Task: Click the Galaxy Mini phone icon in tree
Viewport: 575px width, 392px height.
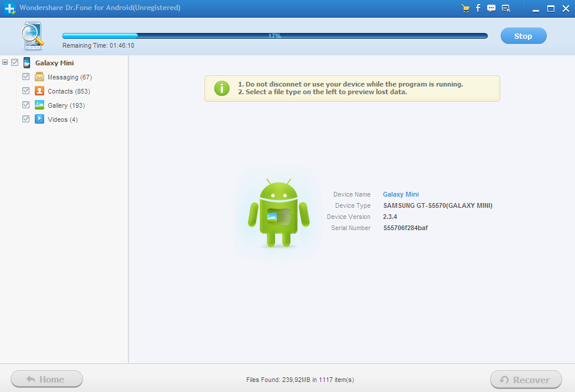Action: coord(27,62)
